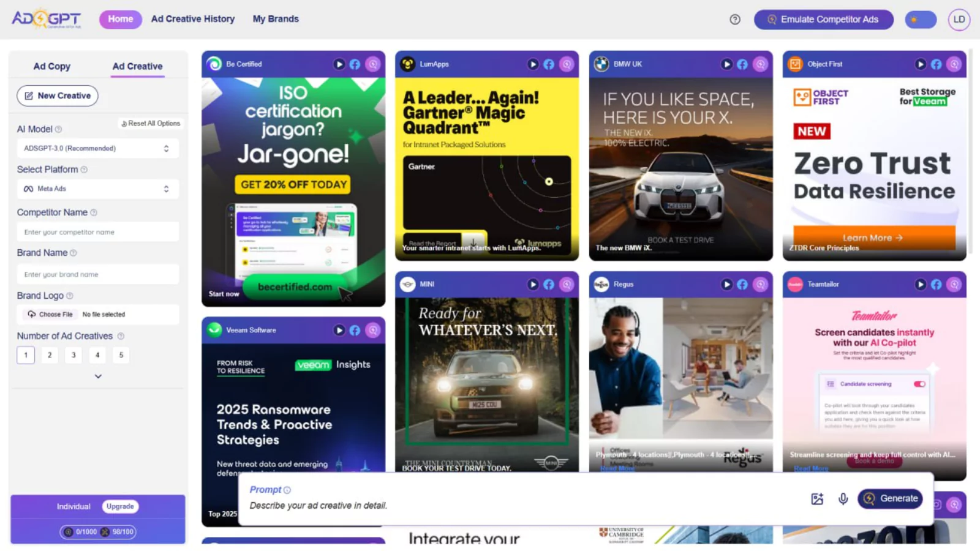Click magnifier icon on BMW UK card
This screenshot has height=551, width=980.
point(760,64)
